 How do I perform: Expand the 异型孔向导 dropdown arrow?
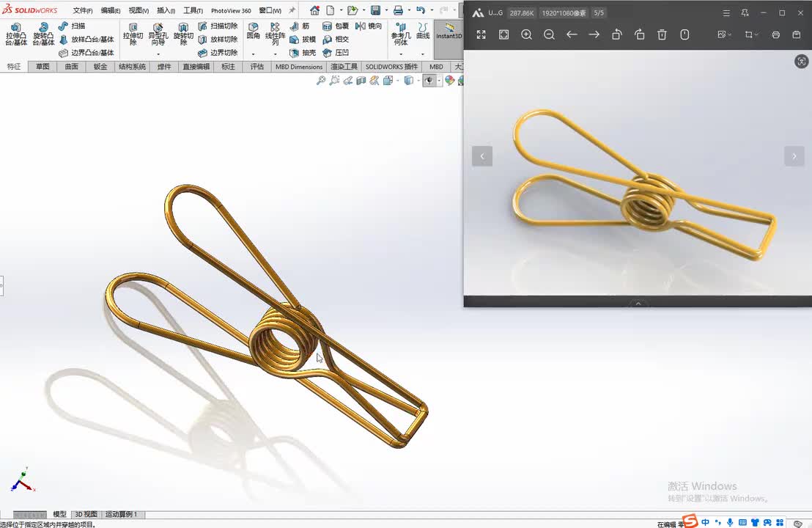(158, 54)
